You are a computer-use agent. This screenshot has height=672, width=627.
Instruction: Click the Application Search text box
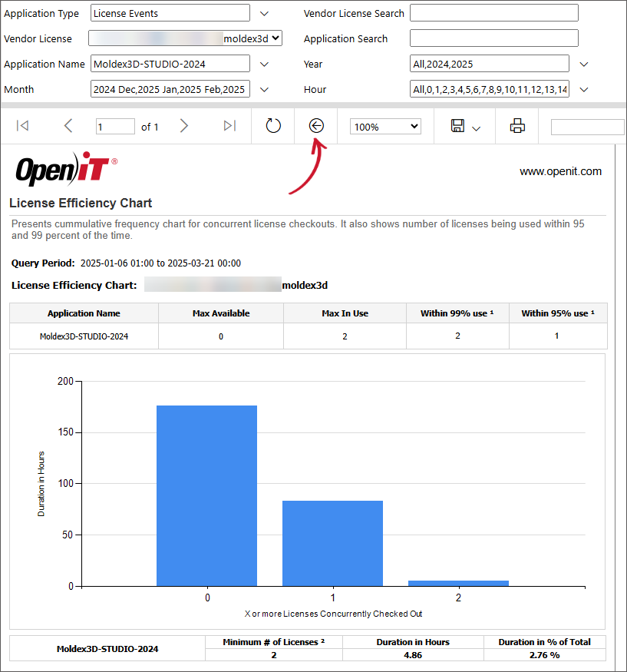coord(493,38)
